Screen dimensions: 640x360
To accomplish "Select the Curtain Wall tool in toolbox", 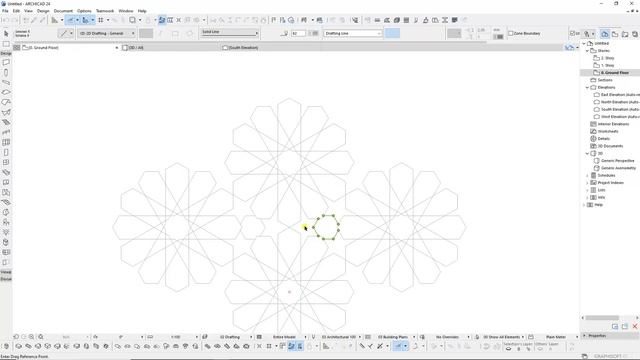I will pos(6,142).
